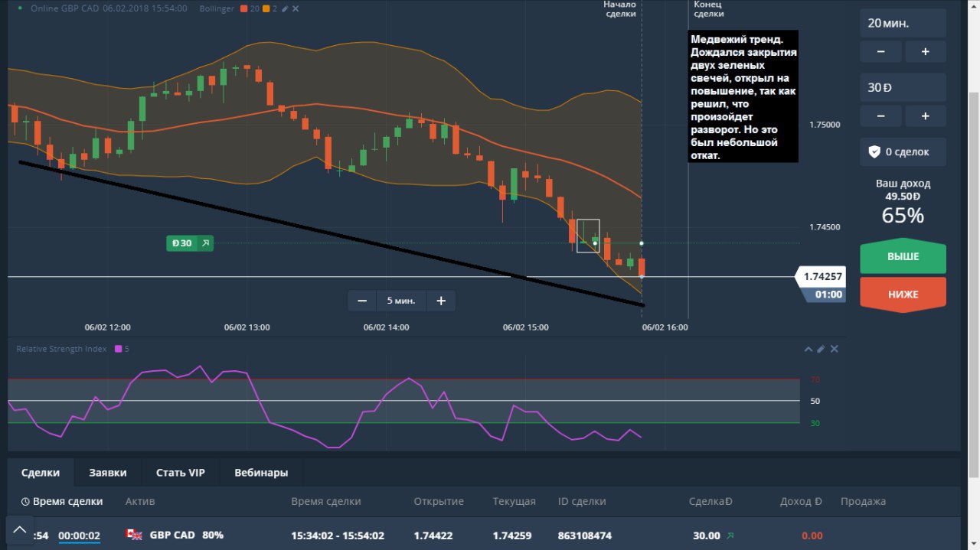Click the 1.74257 current price tag
This screenshot has height=550, width=980.
(821, 277)
